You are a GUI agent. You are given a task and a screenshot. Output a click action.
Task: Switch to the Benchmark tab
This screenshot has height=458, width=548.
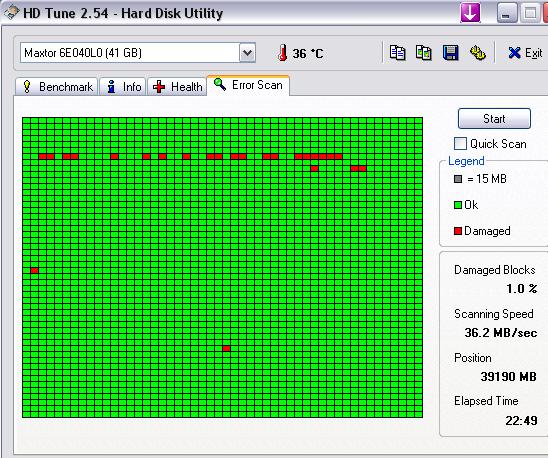(57, 86)
